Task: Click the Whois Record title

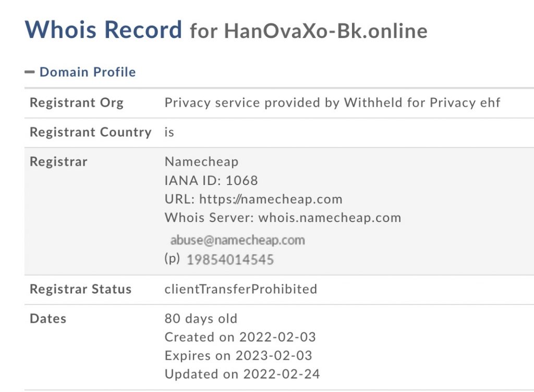Action: tap(103, 30)
